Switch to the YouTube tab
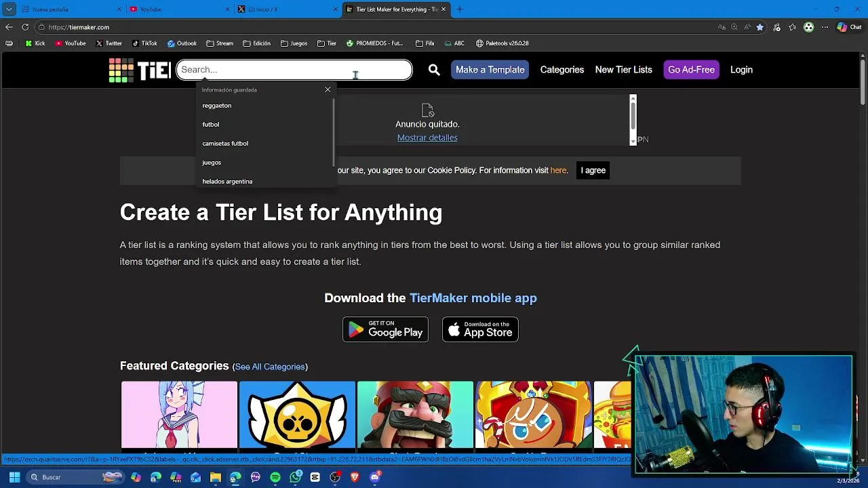868x488 pixels. [178, 9]
